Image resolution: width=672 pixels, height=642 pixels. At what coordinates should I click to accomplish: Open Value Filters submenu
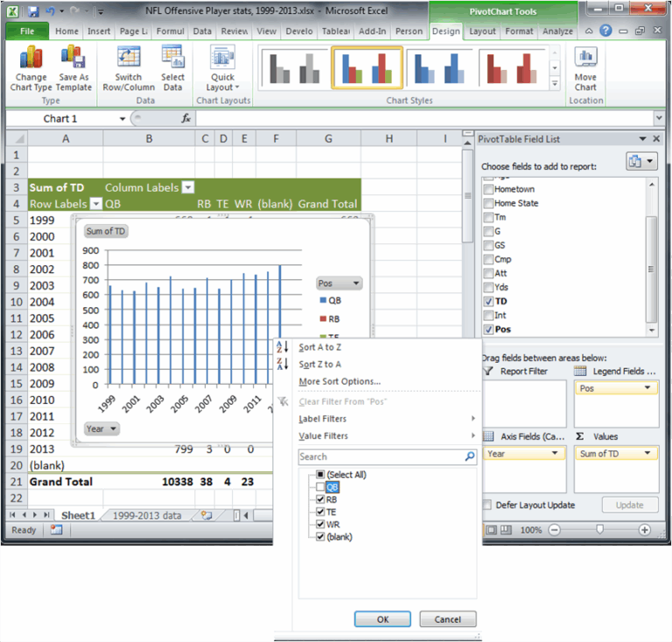(387, 436)
